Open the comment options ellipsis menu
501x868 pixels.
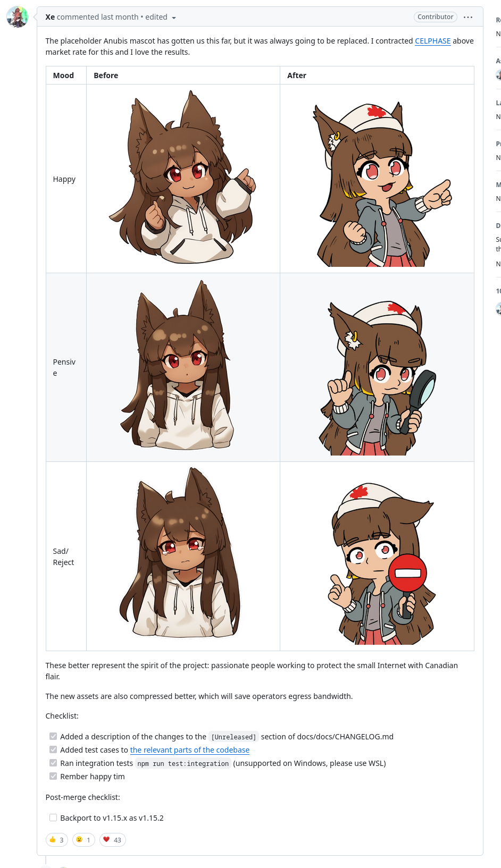(468, 17)
